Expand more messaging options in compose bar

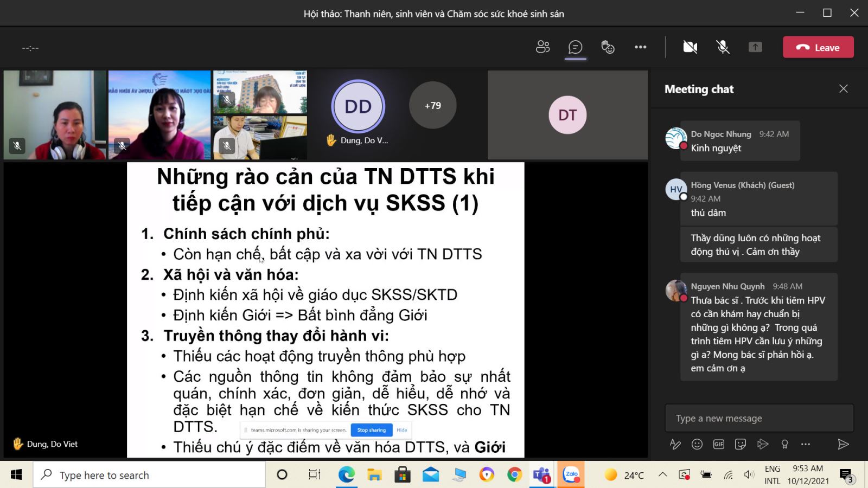[806, 444]
